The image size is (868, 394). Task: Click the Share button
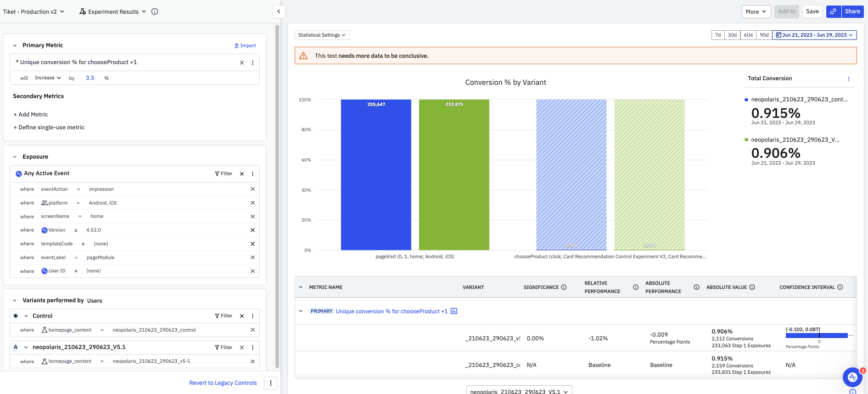pos(852,11)
